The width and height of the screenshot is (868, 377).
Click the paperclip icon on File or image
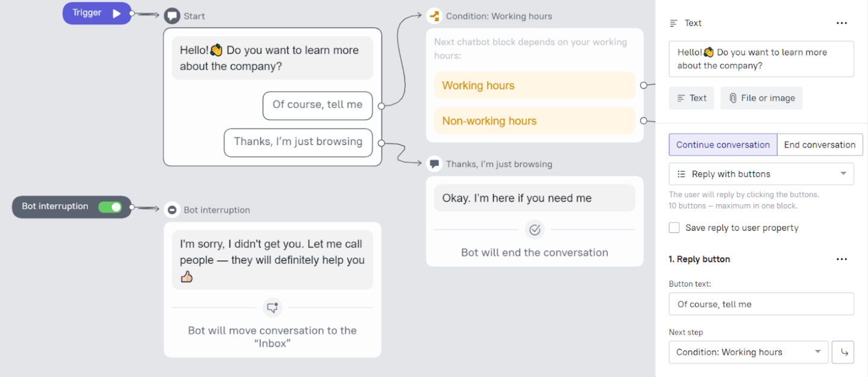point(733,98)
